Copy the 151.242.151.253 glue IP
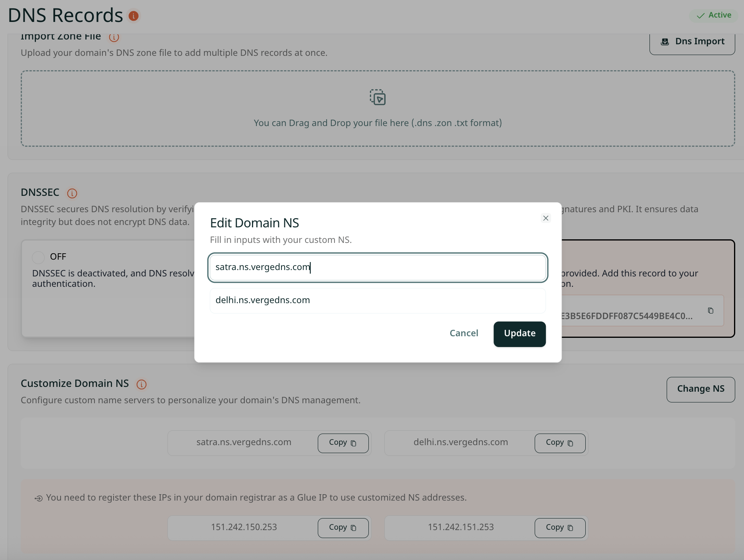Screen dimensions: 744x560 pyautogui.click(x=560, y=528)
